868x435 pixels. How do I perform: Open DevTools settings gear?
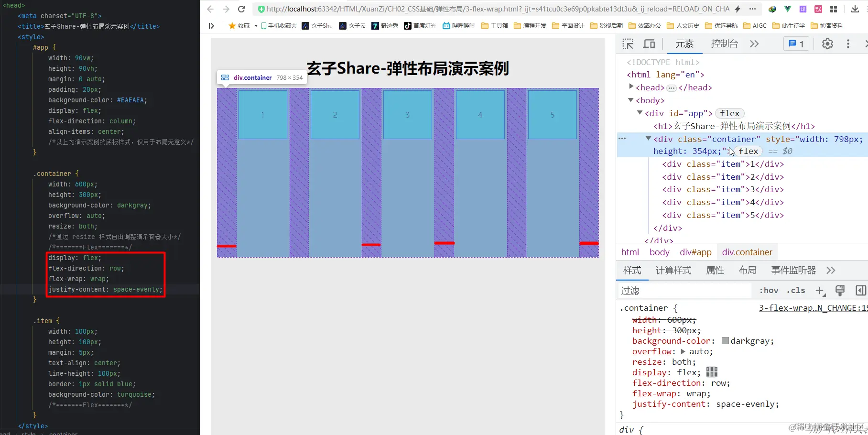point(827,43)
